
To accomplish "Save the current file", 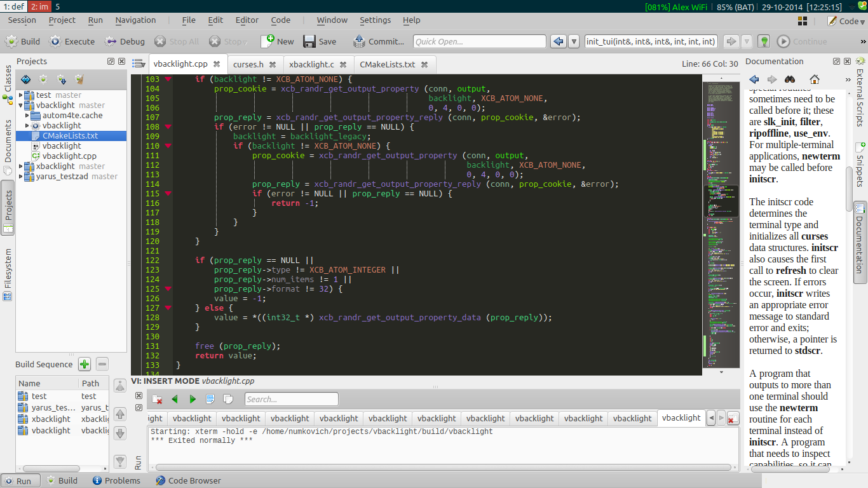I will (x=320, y=41).
